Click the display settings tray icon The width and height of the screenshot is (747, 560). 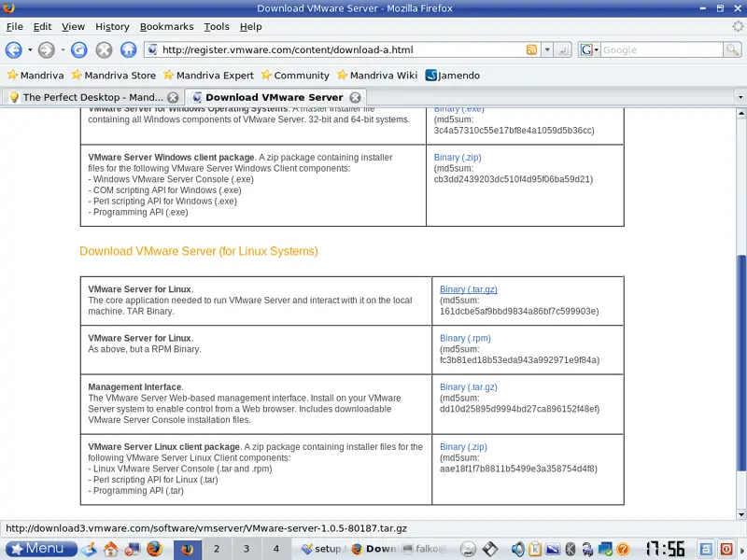click(553, 549)
